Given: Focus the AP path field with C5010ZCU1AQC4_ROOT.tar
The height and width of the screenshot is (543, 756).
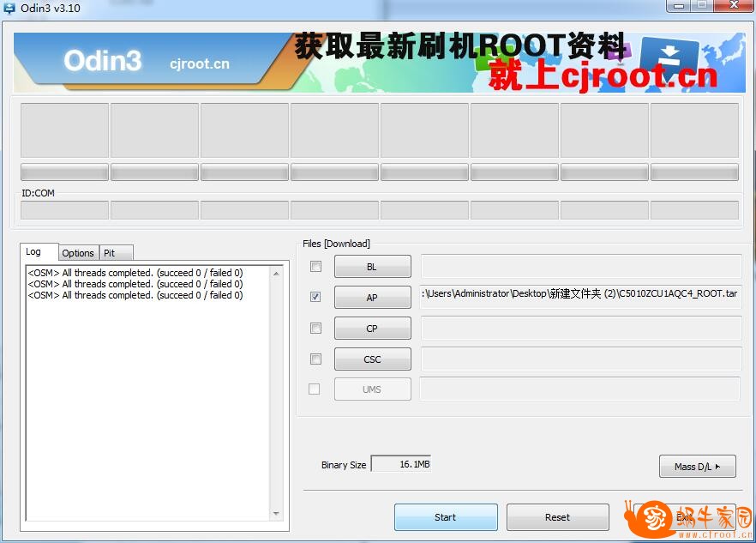Looking at the screenshot, I should [x=581, y=296].
